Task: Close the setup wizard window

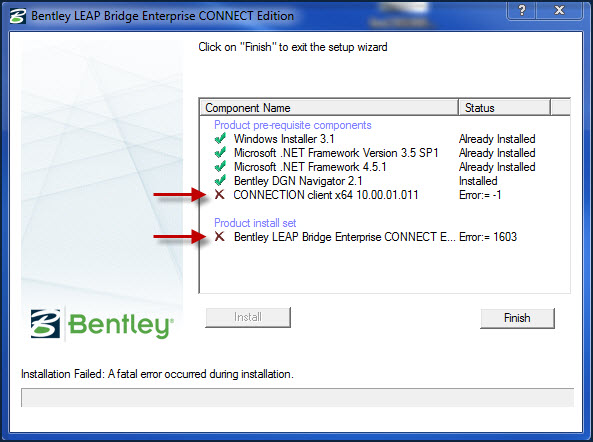Action: pos(559,10)
